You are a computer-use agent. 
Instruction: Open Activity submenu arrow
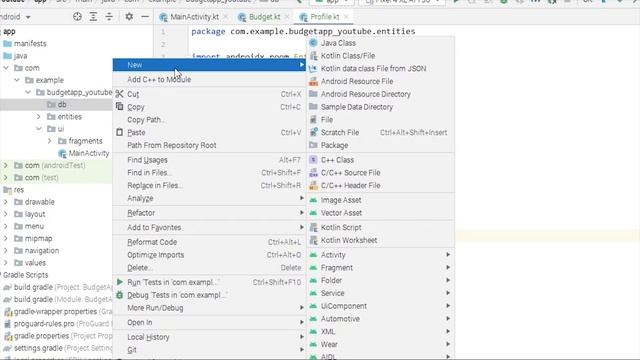pos(448,254)
